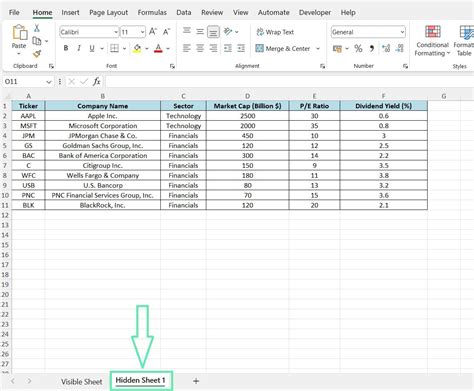Image resolution: width=474 pixels, height=391 pixels.
Task: Open Clipboard dialog launcher
Action: tap(51, 66)
